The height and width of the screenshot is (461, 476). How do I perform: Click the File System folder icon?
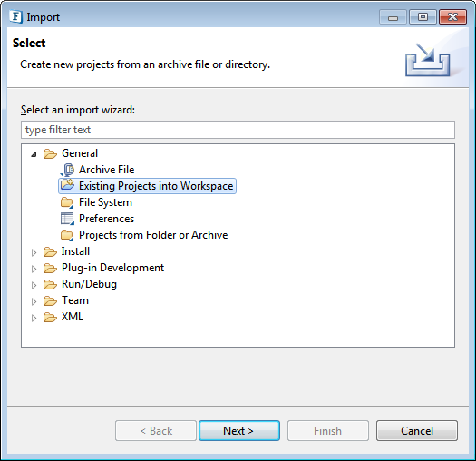click(67, 202)
